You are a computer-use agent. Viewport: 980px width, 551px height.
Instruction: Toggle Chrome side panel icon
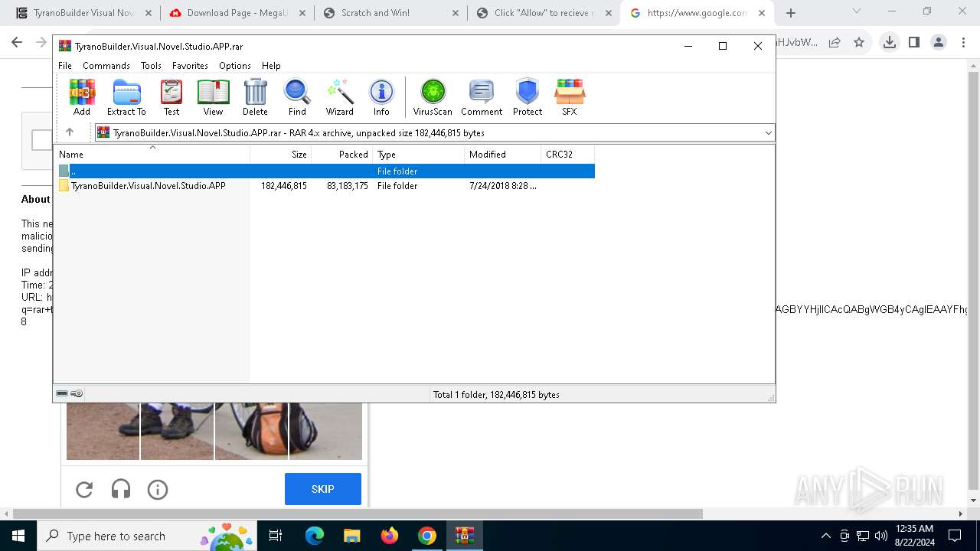(x=914, y=42)
